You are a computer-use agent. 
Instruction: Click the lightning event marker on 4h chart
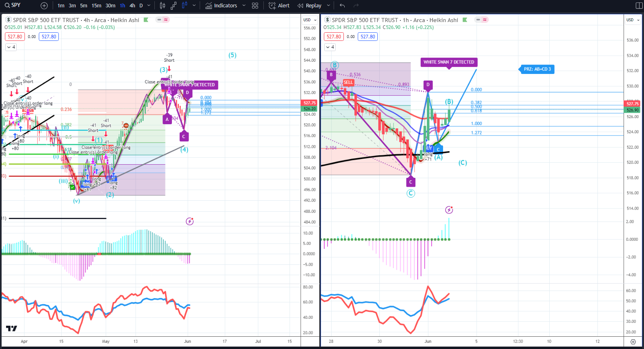[189, 221]
